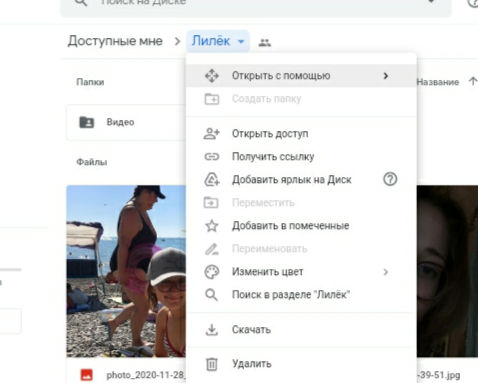This screenshot has width=478, height=383.
Task: Open the Лилёк folder dropdown arrow
Action: point(241,42)
